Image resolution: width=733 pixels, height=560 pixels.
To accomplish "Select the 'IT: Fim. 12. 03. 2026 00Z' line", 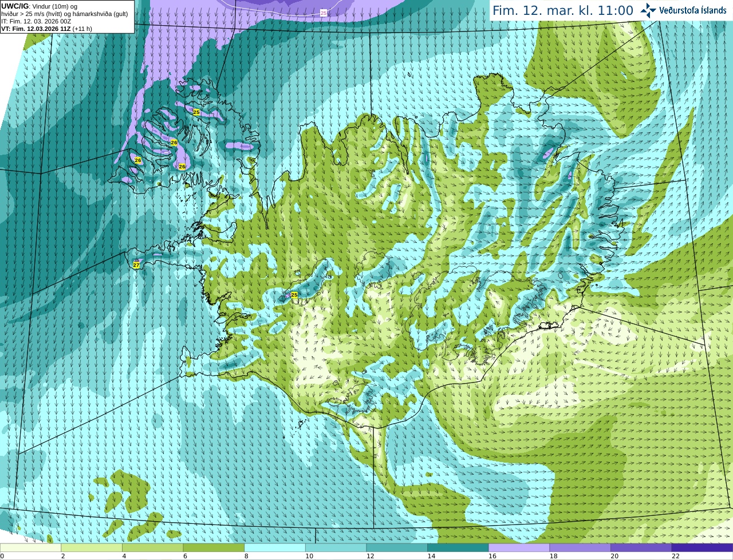I will point(36,21).
